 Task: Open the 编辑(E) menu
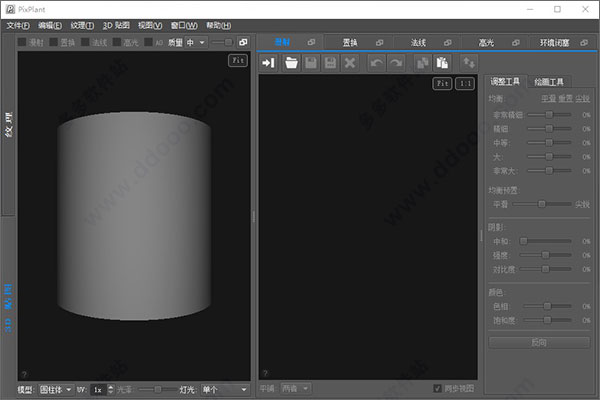pos(50,26)
